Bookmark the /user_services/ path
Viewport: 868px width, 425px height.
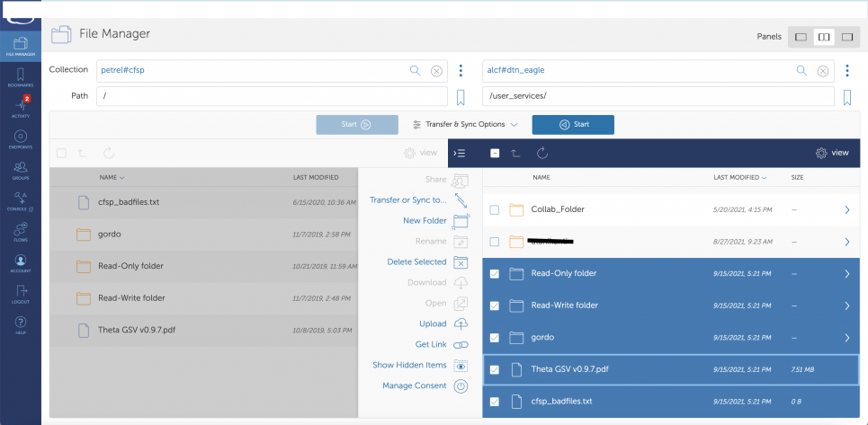(x=846, y=97)
